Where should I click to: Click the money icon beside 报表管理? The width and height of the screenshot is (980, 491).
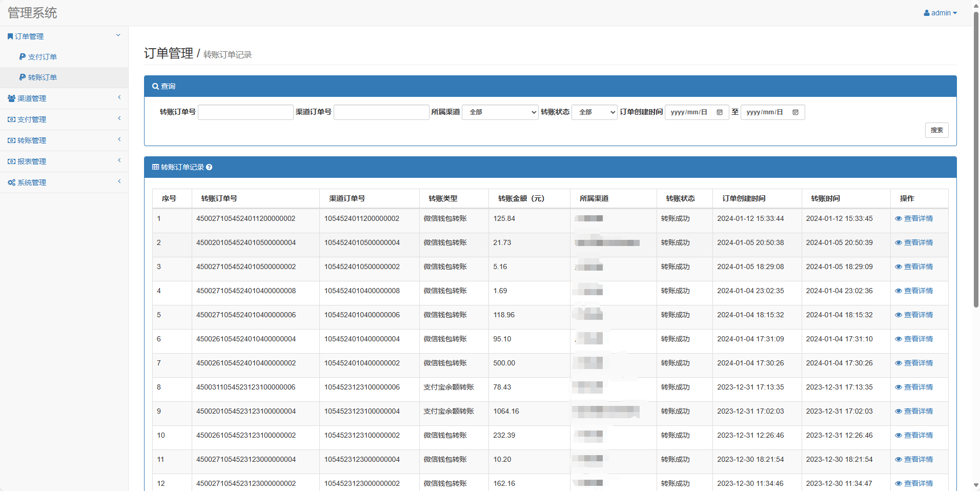point(11,161)
